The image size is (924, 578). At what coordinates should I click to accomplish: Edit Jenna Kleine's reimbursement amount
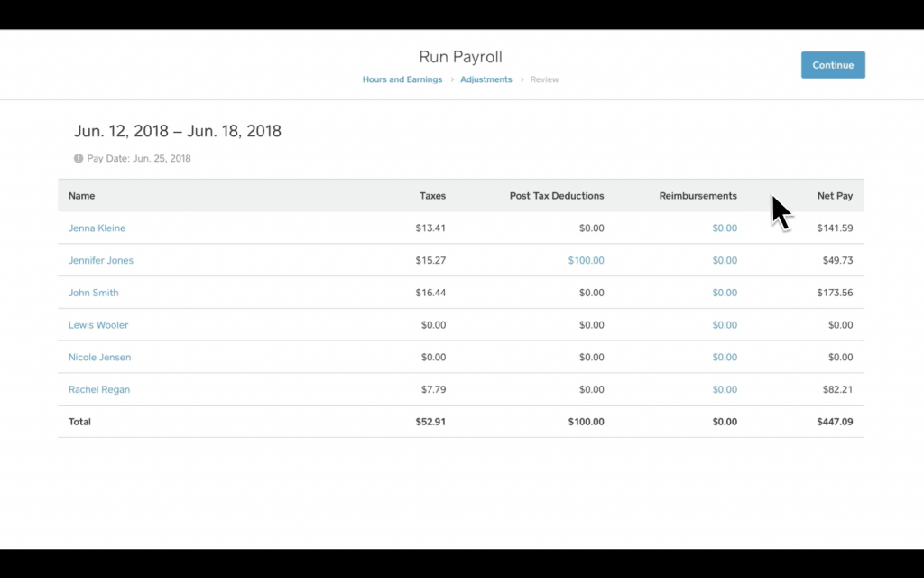tap(725, 228)
